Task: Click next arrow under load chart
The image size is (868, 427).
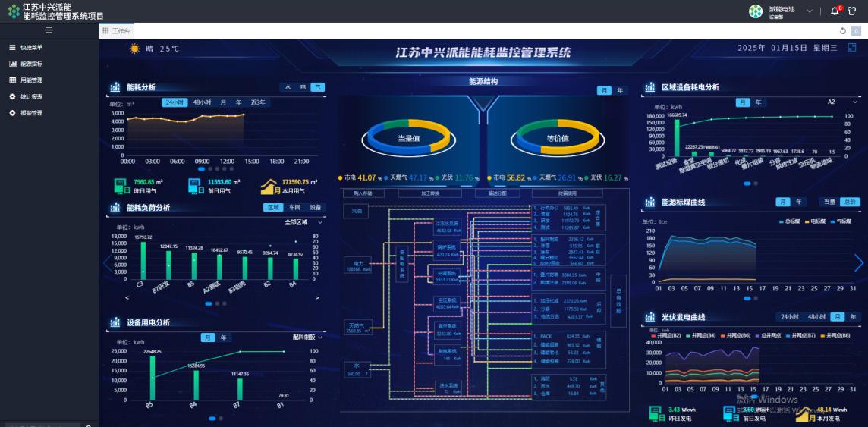Action: [317, 297]
